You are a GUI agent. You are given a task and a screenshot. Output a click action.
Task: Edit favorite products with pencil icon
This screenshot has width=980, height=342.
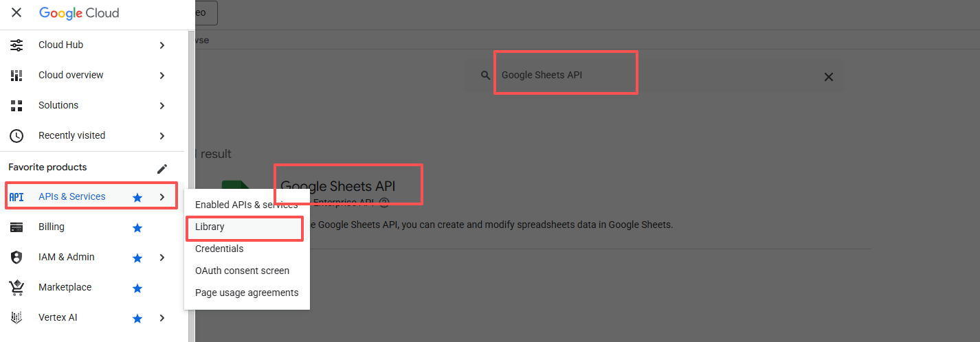[x=162, y=168]
